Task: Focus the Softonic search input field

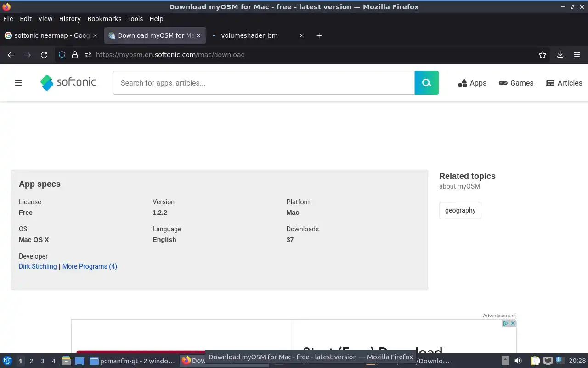Action: pos(264,83)
